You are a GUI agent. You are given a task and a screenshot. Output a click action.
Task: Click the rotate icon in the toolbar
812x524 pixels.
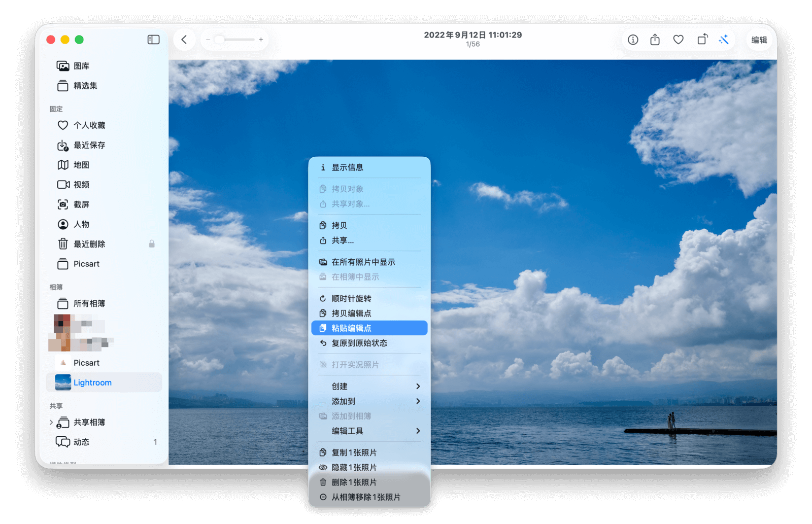point(702,40)
